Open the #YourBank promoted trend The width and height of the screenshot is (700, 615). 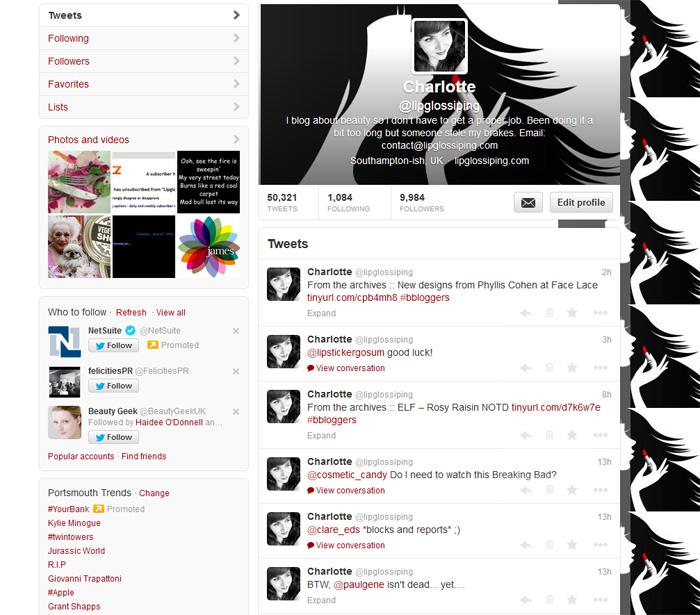pos(68,509)
